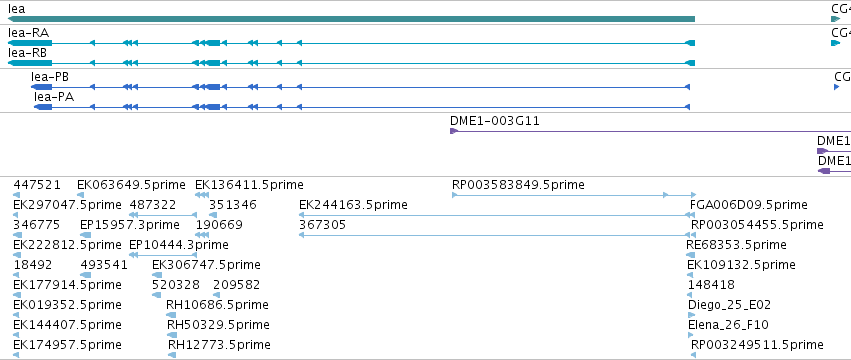Click the RH50329.5prime label
This screenshot has height=360, width=851.
(x=218, y=325)
